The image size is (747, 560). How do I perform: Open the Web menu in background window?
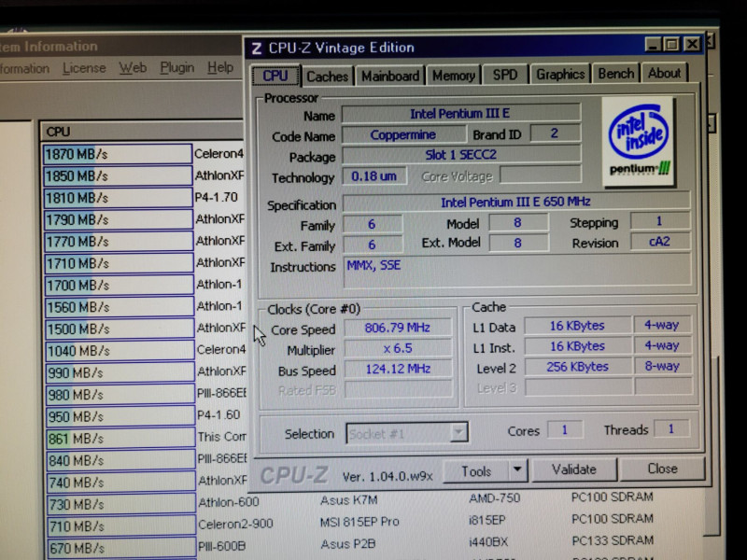pyautogui.click(x=133, y=67)
